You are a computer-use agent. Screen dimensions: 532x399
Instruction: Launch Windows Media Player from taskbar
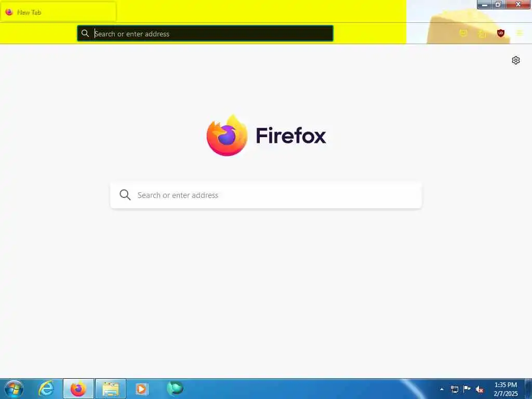pyautogui.click(x=142, y=389)
